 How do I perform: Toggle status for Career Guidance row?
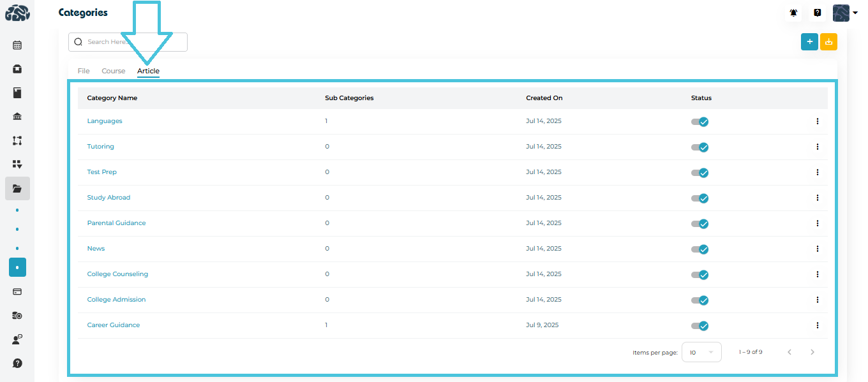pos(700,326)
